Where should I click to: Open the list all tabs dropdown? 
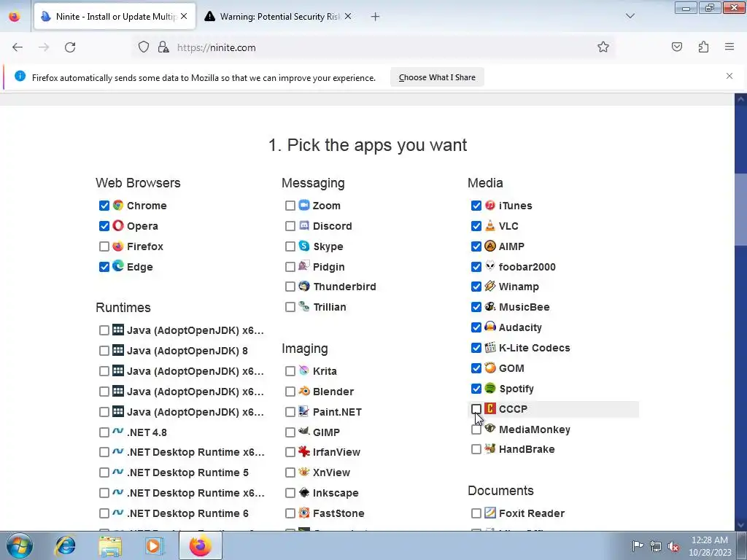pyautogui.click(x=630, y=16)
